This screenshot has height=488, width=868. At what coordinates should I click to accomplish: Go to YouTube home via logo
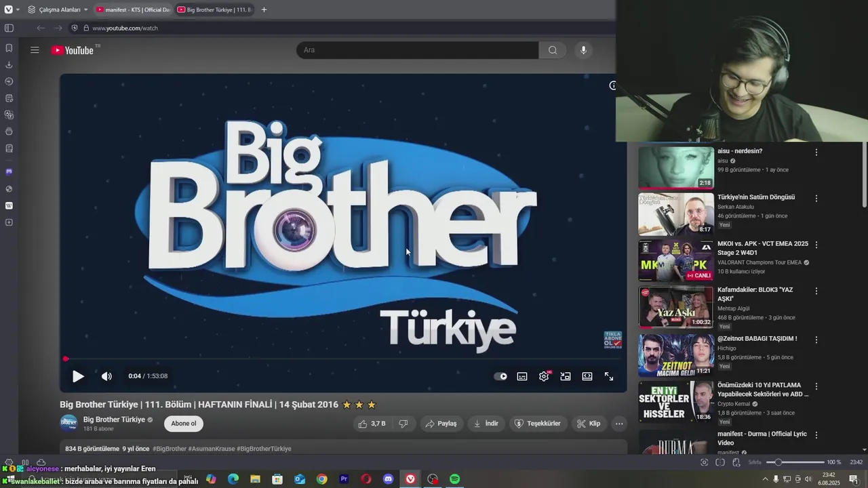tap(72, 50)
